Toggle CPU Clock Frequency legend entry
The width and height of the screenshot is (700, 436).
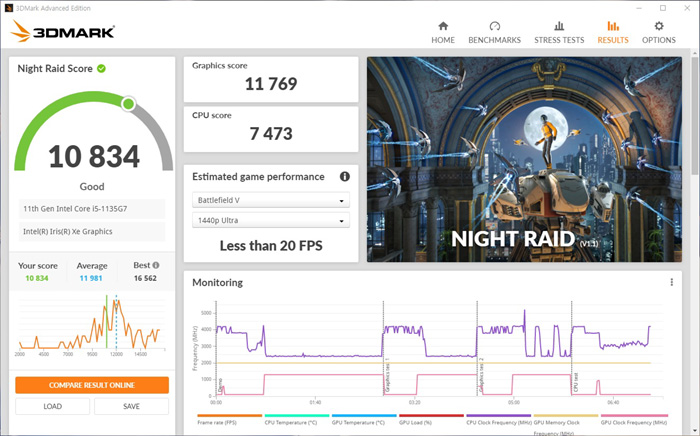[499, 419]
